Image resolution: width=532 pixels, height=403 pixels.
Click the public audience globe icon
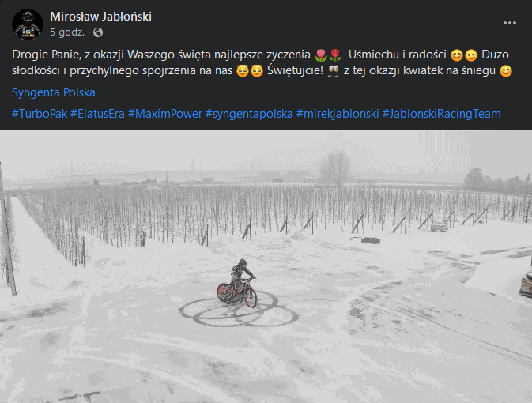(x=98, y=32)
